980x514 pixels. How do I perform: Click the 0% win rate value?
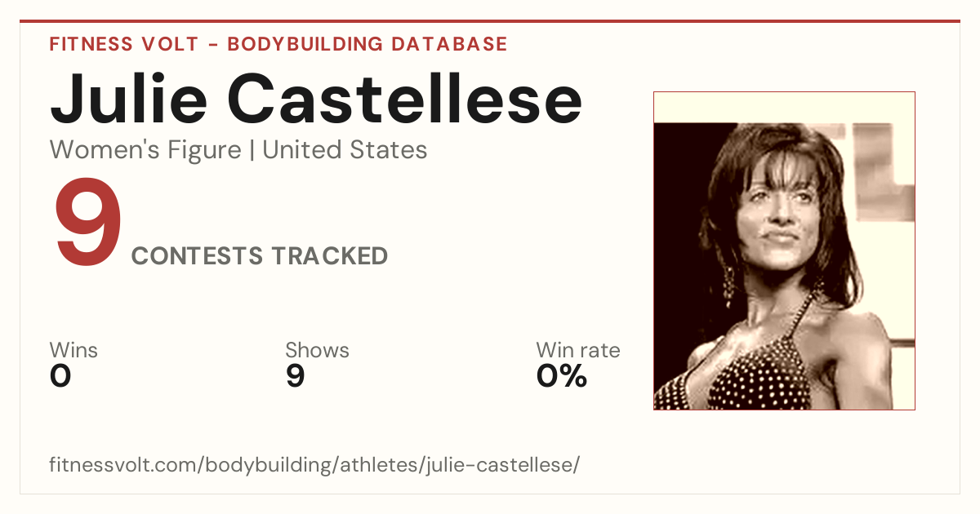[x=562, y=376]
